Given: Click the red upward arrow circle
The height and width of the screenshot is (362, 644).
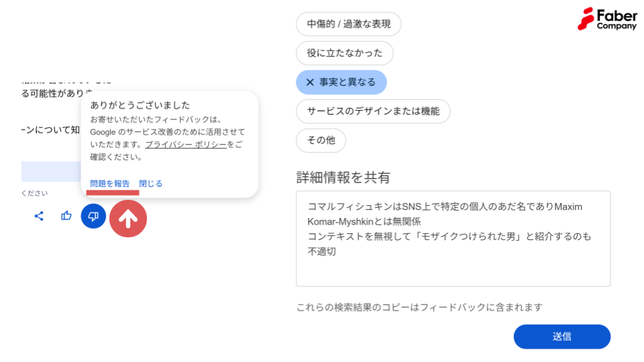Looking at the screenshot, I should point(128,219).
